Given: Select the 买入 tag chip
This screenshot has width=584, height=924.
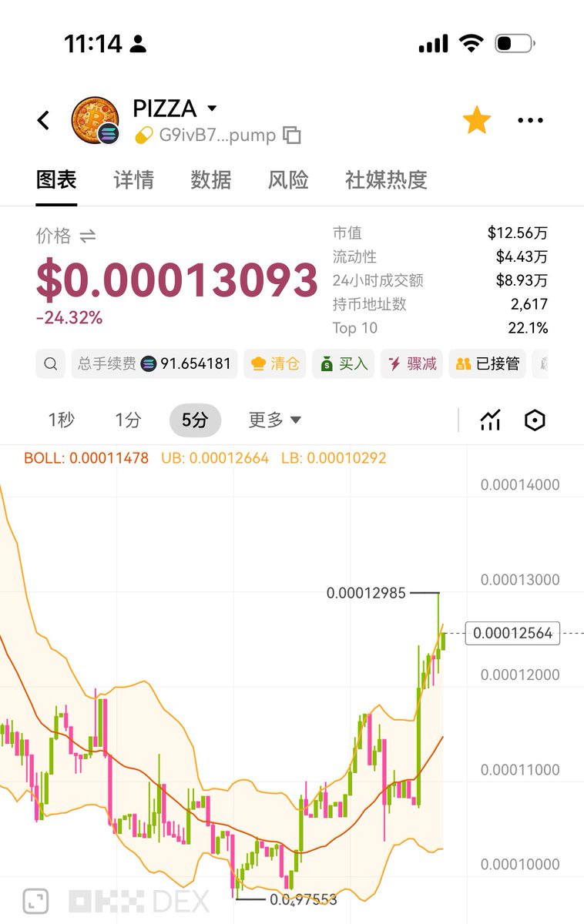Looking at the screenshot, I should pos(343,363).
